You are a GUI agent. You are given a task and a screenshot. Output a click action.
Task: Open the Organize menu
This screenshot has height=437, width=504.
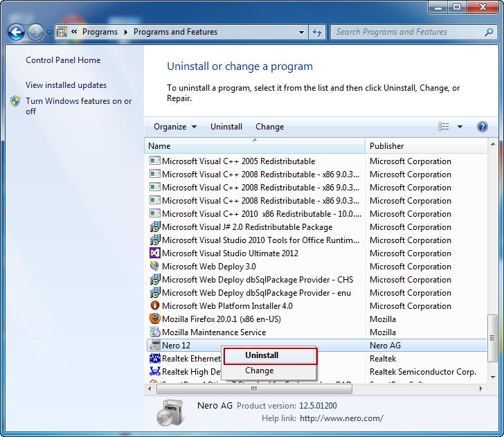pos(174,127)
